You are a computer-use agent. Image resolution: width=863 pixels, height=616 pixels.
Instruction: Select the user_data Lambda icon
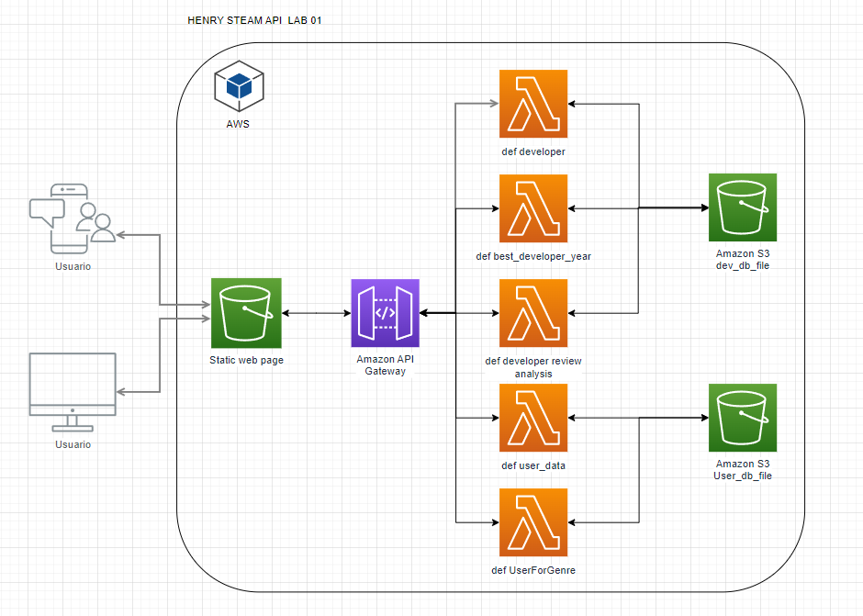[533, 418]
